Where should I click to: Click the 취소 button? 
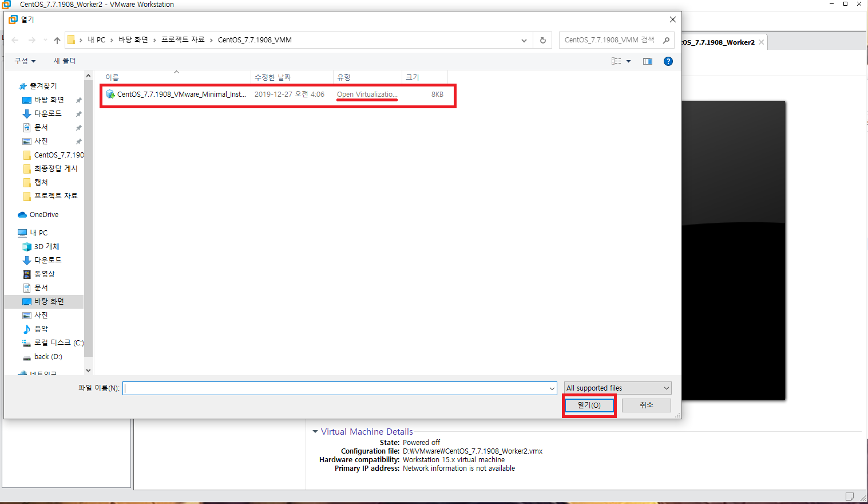point(646,405)
